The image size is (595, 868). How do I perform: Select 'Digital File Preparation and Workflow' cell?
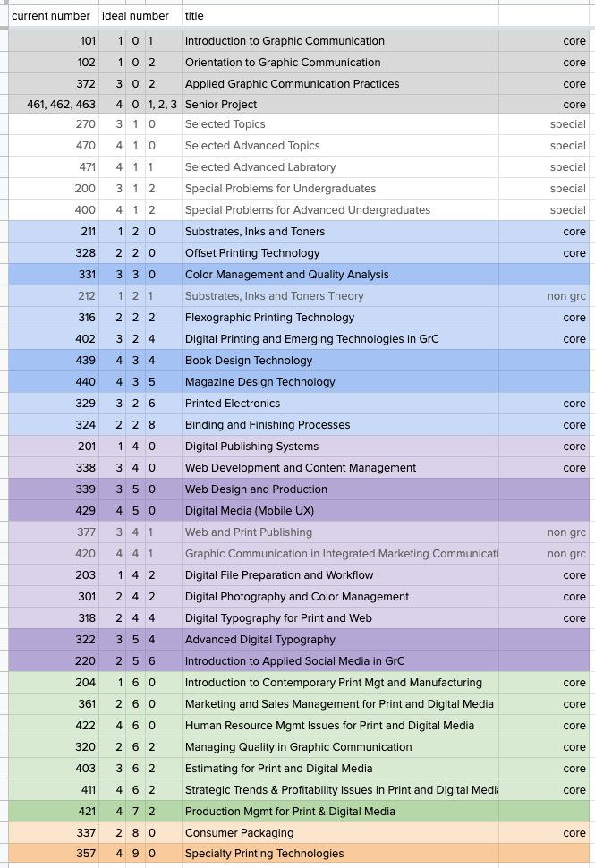(x=340, y=575)
